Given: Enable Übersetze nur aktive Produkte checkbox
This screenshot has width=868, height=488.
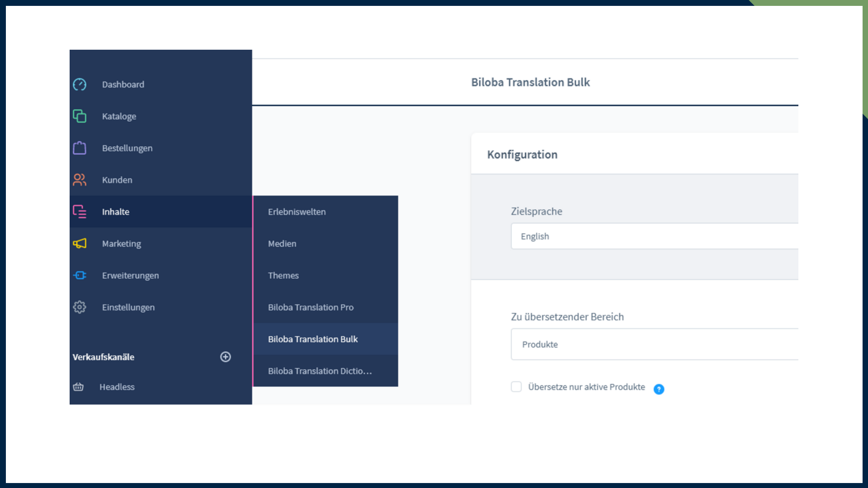Looking at the screenshot, I should [x=516, y=387].
